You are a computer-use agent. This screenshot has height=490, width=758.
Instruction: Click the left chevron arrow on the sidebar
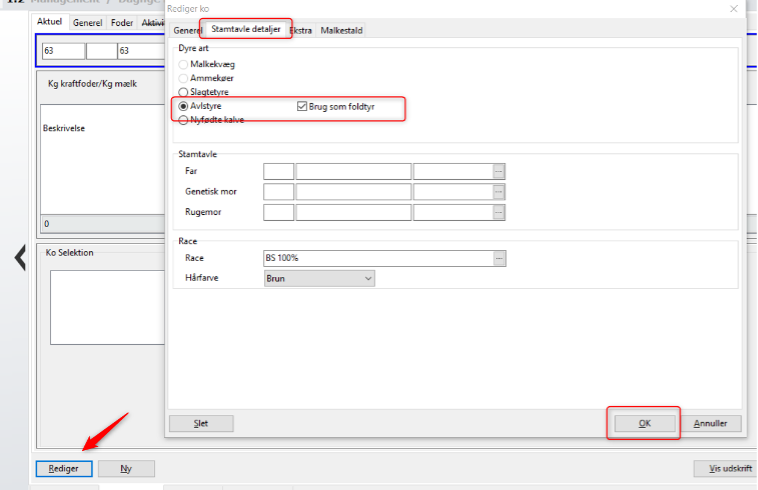pos(20,258)
